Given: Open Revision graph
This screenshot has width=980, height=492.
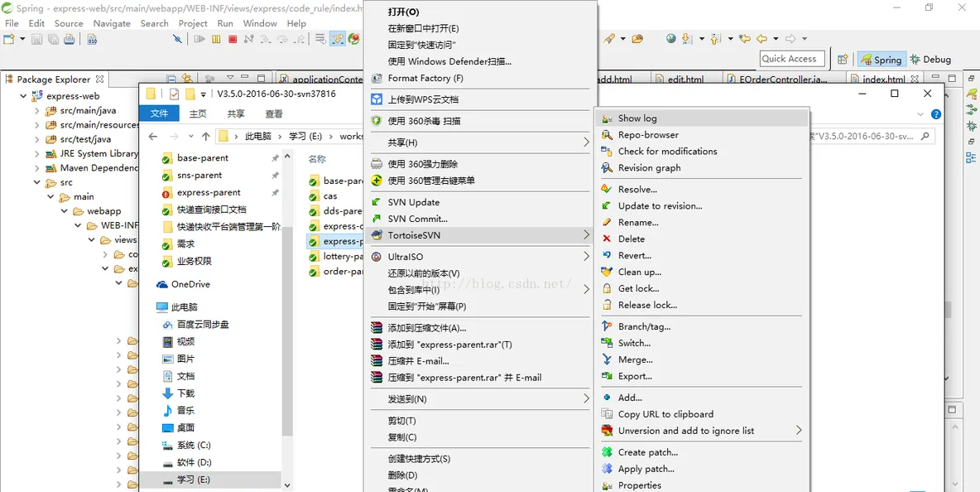Looking at the screenshot, I should point(701,167).
